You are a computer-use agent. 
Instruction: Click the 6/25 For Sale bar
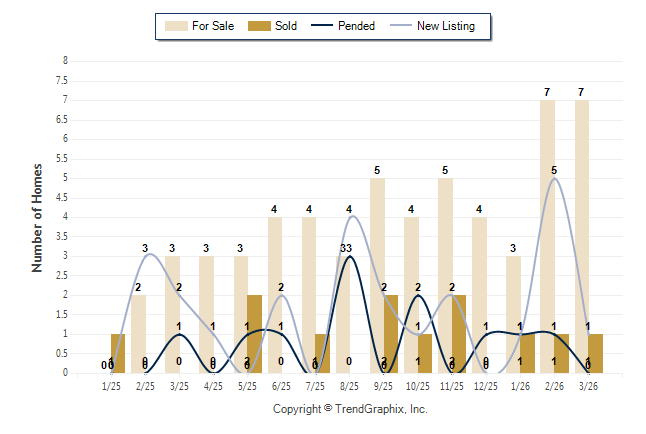[275, 295]
